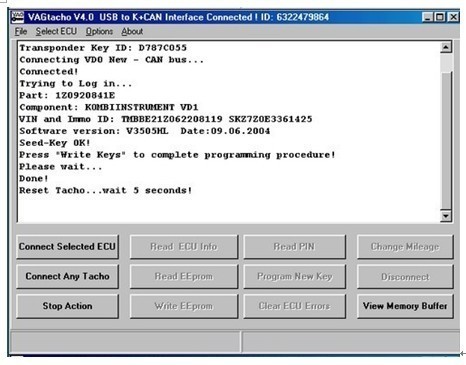Click the log scrollbar down arrow
466x365 pixels.
click(x=446, y=216)
